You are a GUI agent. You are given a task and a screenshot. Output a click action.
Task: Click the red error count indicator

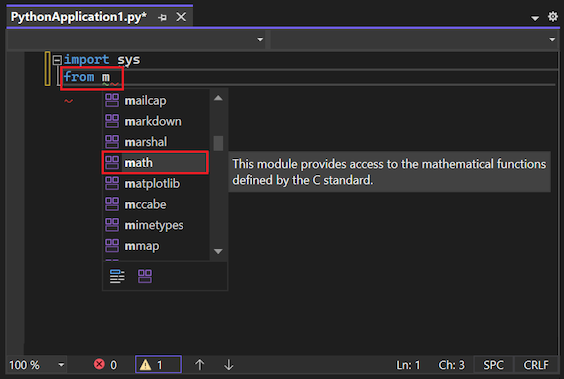tap(105, 365)
